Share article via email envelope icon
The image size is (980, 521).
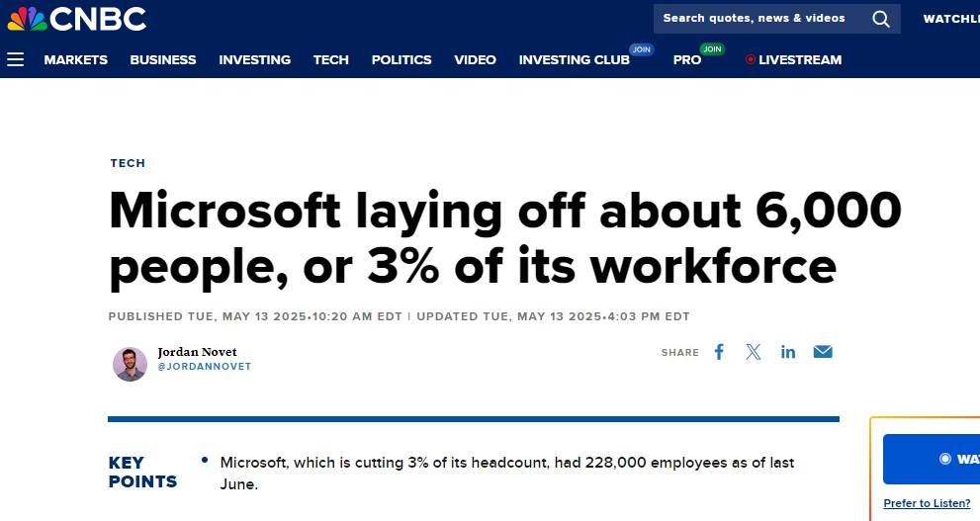point(823,352)
